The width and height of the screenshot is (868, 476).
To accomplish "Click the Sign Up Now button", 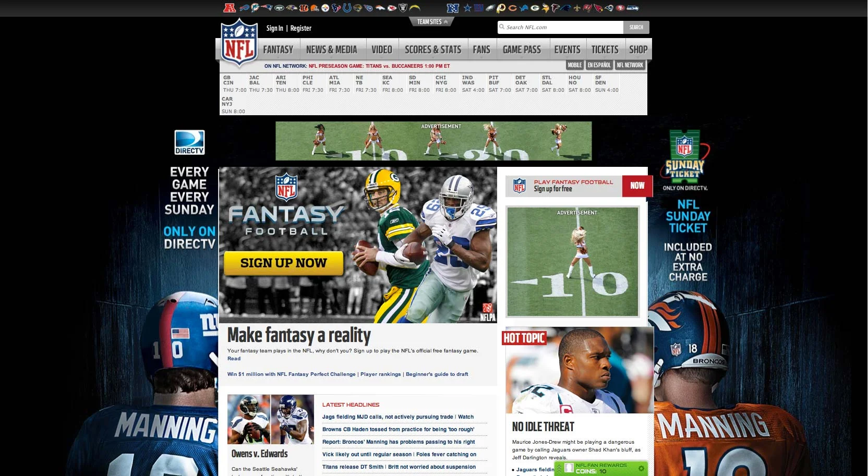I will click(x=283, y=263).
